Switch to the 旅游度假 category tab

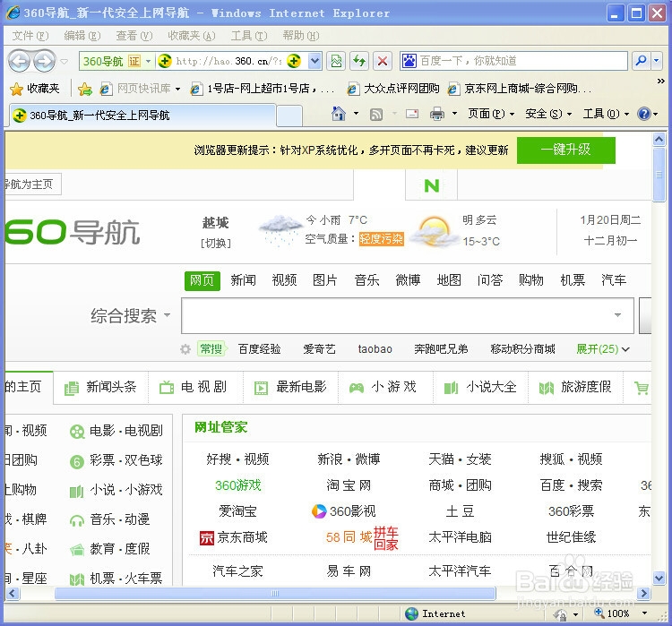coord(575,388)
